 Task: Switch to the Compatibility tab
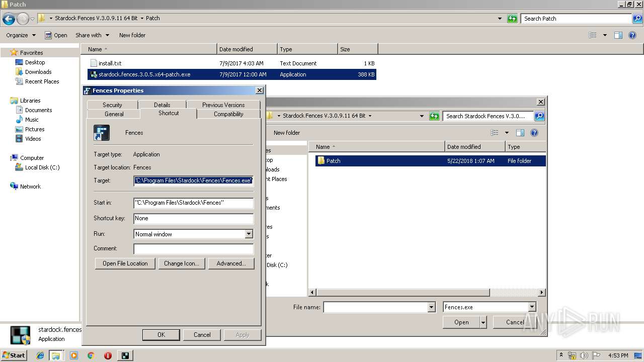[x=228, y=114]
